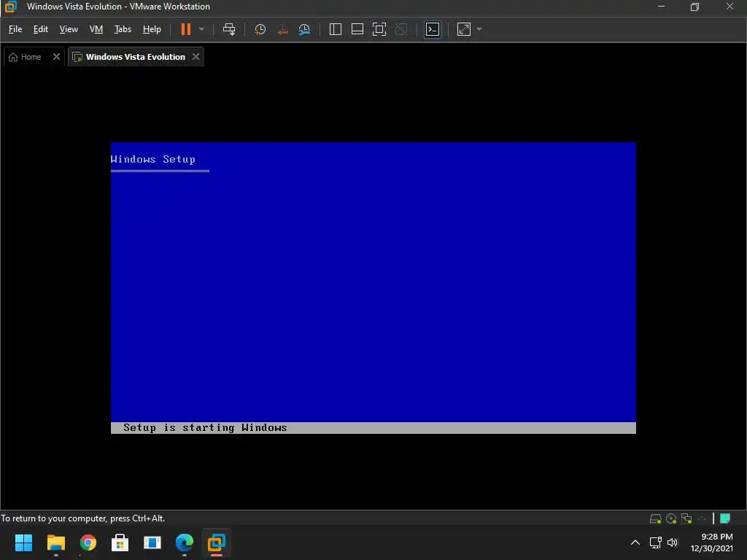Pause the virtual machine with orange button
This screenshot has width=747, height=560.
186,29
